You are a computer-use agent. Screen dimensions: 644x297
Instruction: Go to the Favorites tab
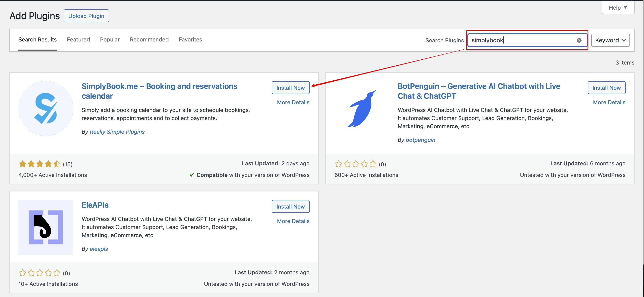pyautogui.click(x=190, y=40)
